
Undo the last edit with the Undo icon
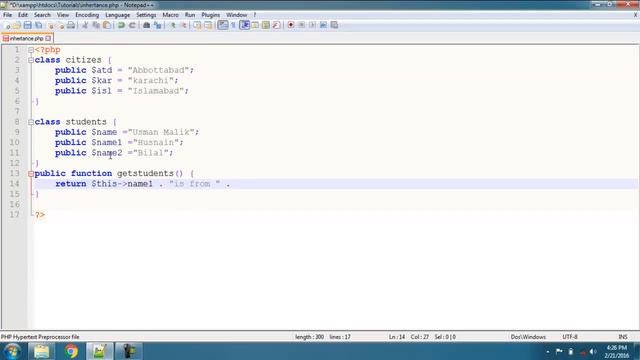121,25
